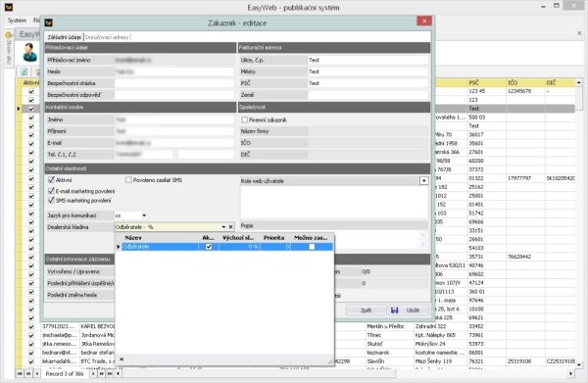The width and height of the screenshot is (588, 383).
Task: Open the Jazyk pro komunikaci dropdown
Action: coord(144,215)
